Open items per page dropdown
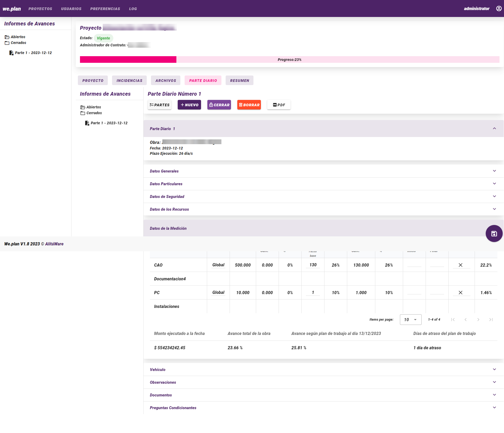Screen dimensions: 504x433 [x=411, y=320]
